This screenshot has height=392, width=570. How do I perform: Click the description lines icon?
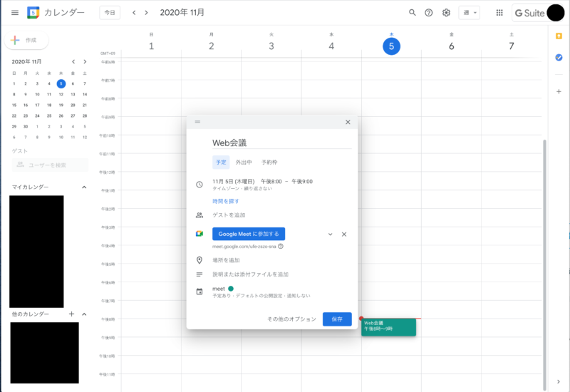click(199, 274)
